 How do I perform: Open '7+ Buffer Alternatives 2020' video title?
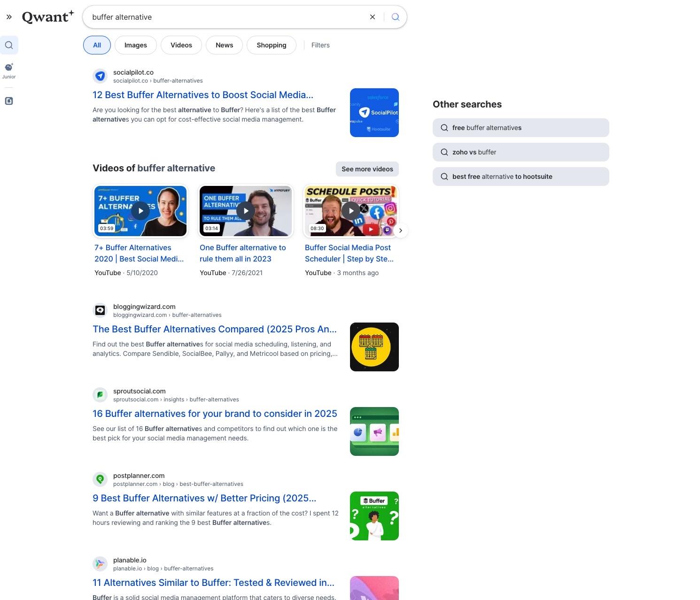pyautogui.click(x=139, y=253)
